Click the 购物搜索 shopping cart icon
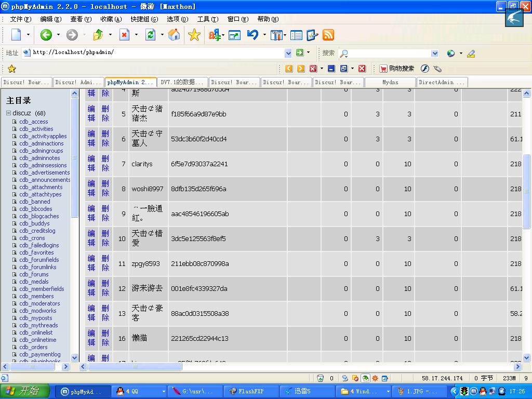Screen dimensions: 532x399 [383, 69]
